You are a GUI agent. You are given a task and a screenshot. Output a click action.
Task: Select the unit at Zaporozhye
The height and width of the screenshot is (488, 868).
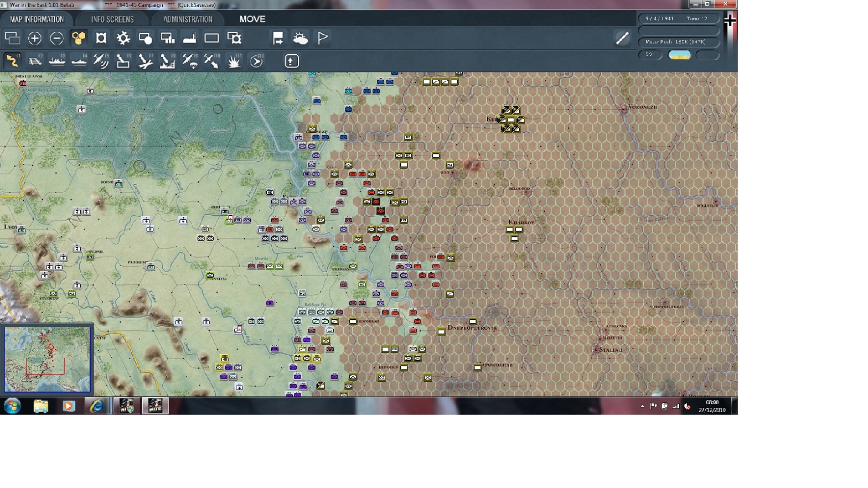point(477,367)
